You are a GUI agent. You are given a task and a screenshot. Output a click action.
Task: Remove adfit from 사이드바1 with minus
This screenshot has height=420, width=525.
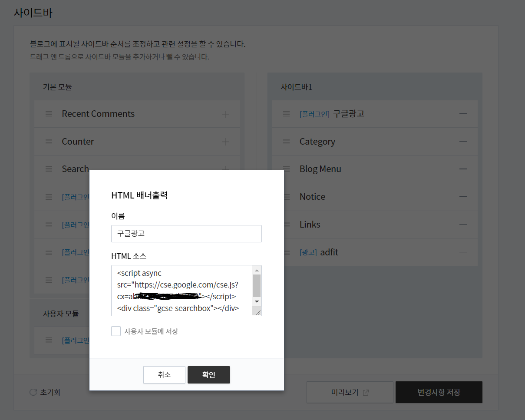coord(463,252)
